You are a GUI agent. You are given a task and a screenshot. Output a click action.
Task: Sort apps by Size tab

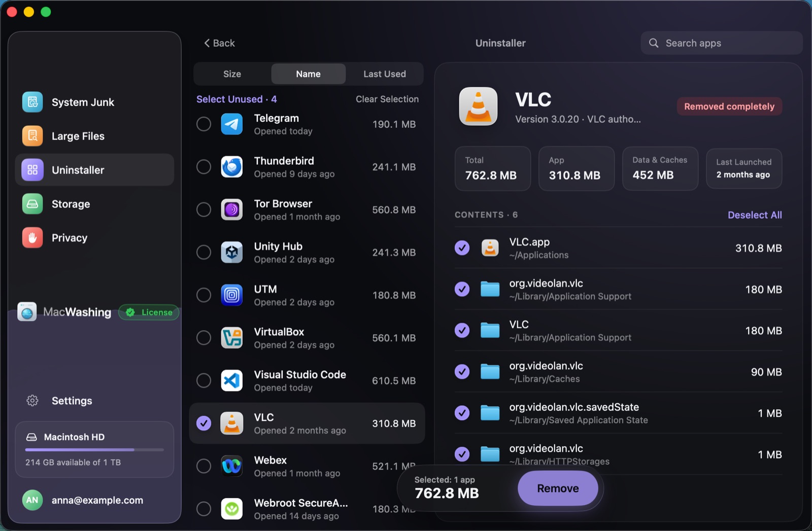[x=232, y=74]
